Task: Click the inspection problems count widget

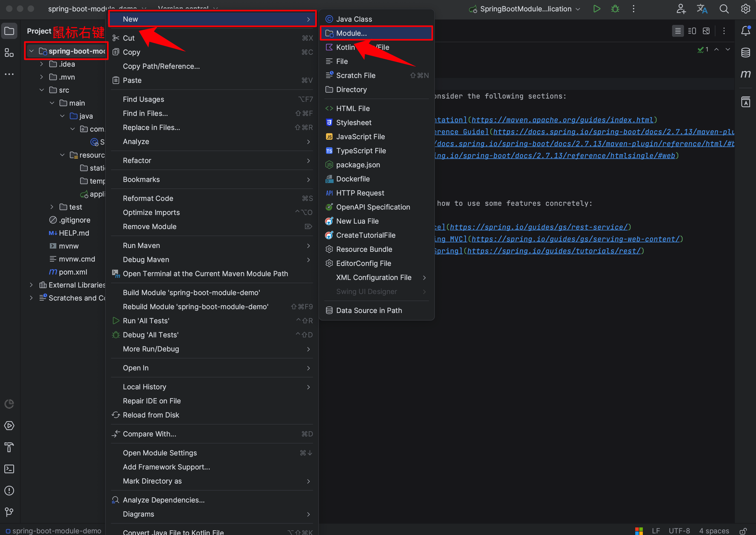Action: [x=703, y=50]
